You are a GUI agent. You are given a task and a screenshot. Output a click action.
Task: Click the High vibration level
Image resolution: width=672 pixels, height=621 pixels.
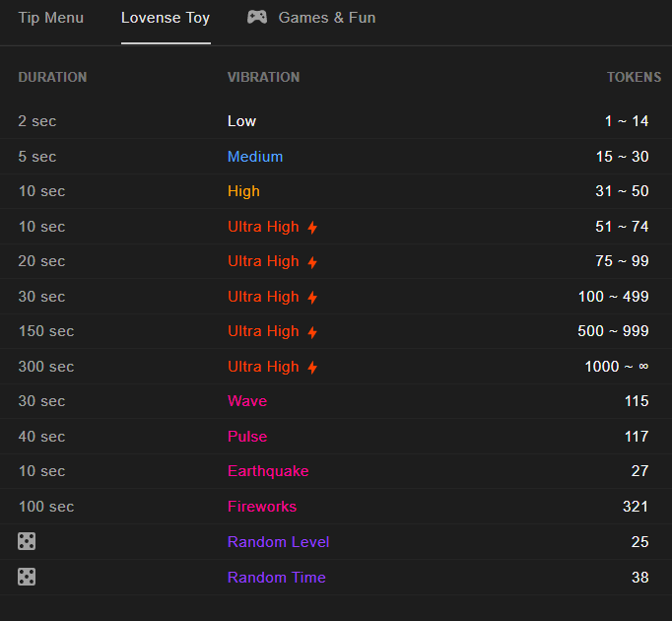click(x=243, y=191)
